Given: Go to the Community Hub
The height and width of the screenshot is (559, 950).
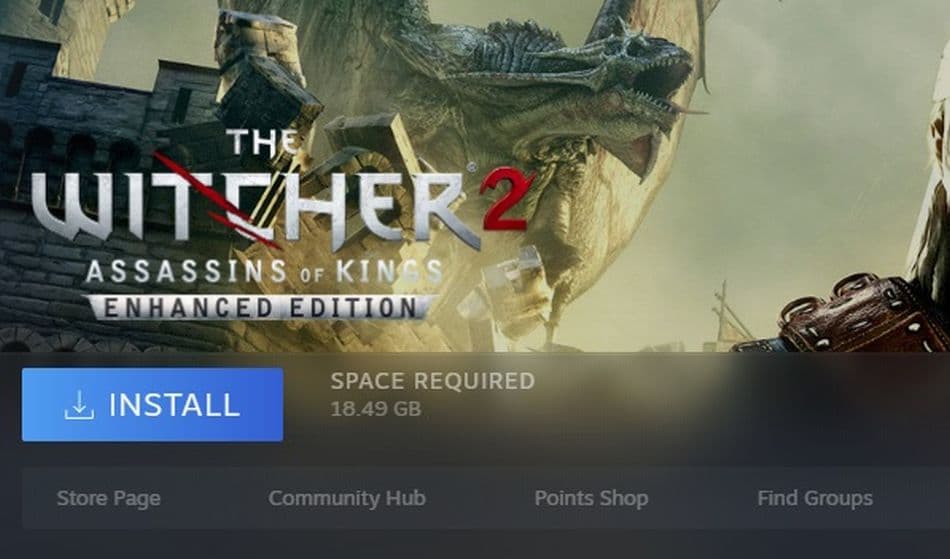Looking at the screenshot, I should point(347,498).
